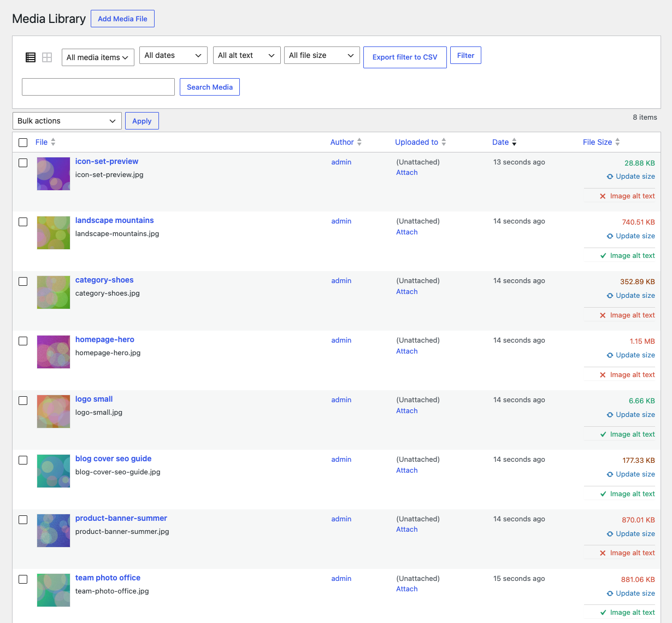Viewport: 672px width, 623px height.
Task: Open the All alt text dropdown
Action: point(246,55)
